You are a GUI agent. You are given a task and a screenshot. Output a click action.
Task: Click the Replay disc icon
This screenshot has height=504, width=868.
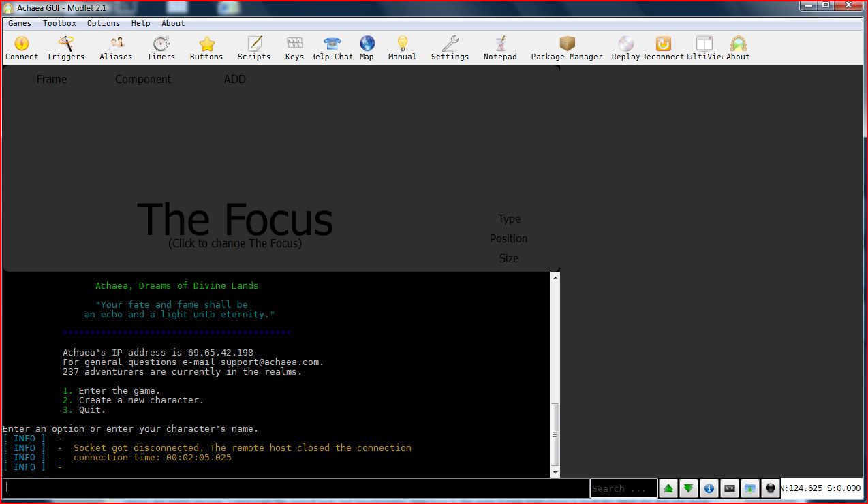point(625,48)
